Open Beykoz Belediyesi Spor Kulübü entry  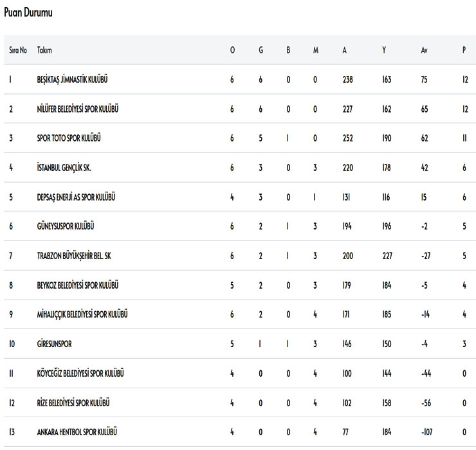coord(77,285)
